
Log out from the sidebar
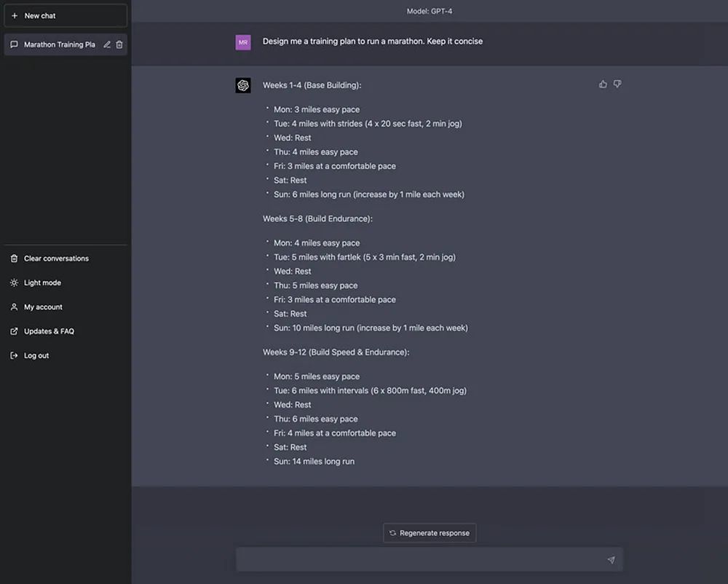click(36, 355)
